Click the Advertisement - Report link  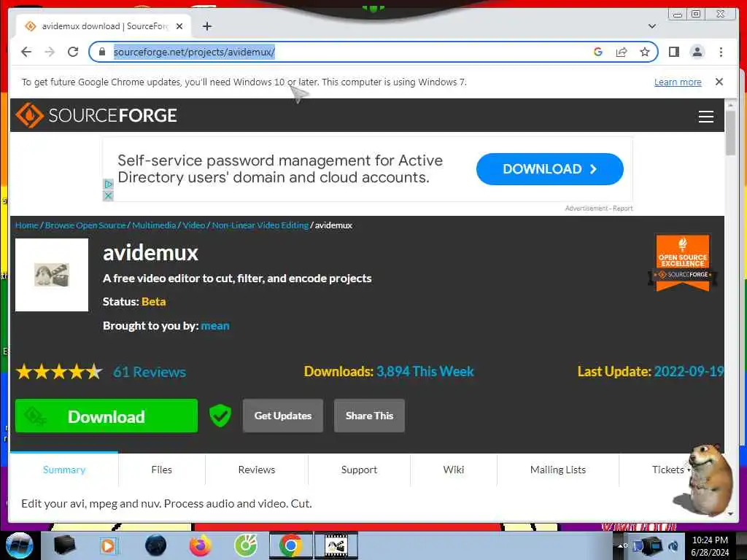click(599, 208)
